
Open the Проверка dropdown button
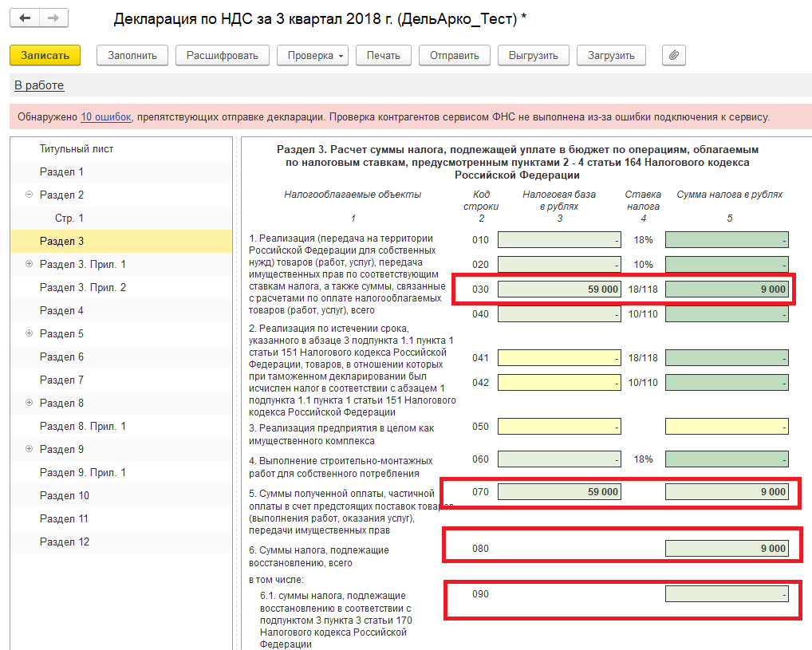313,55
